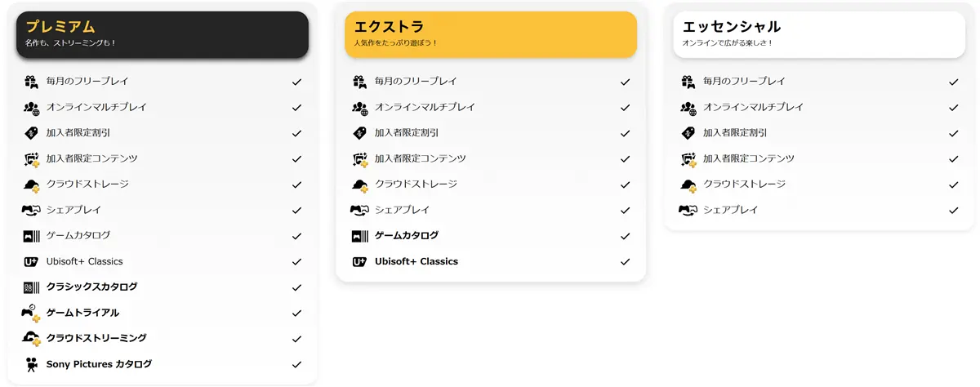
Task: Click the cloud streaming icon in プレミアム
Action: pos(31,339)
